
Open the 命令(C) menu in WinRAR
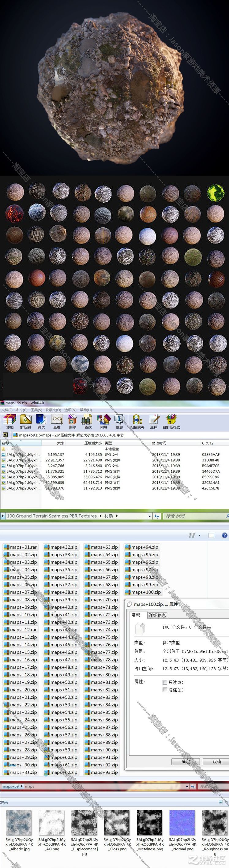[22, 410]
